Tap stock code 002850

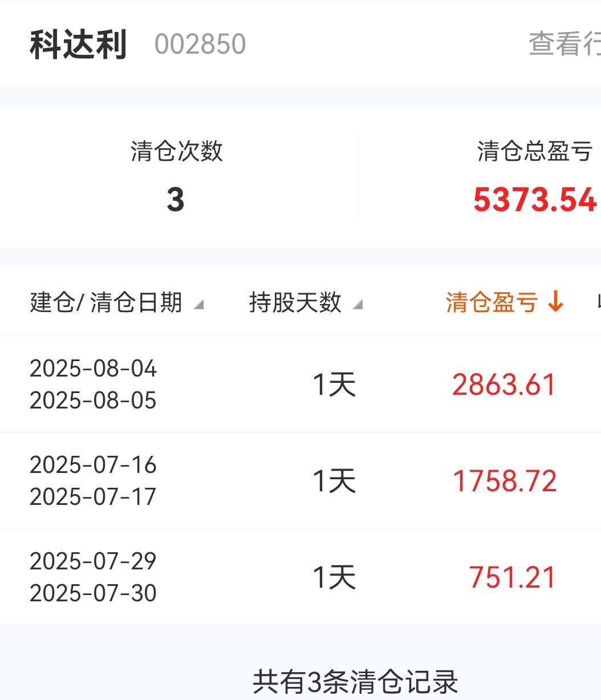pyautogui.click(x=200, y=44)
